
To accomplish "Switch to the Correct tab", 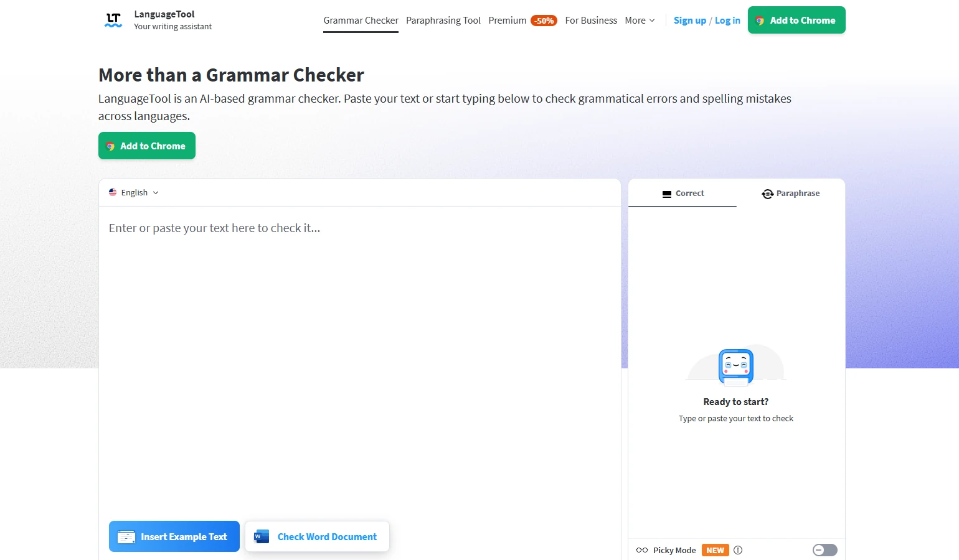I will coord(683,193).
